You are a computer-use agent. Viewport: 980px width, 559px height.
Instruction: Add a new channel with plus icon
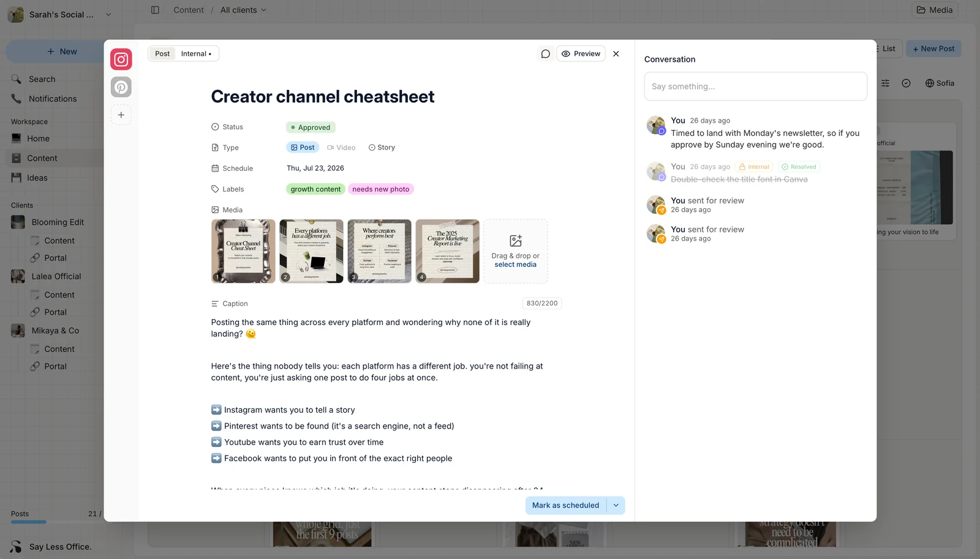(121, 115)
